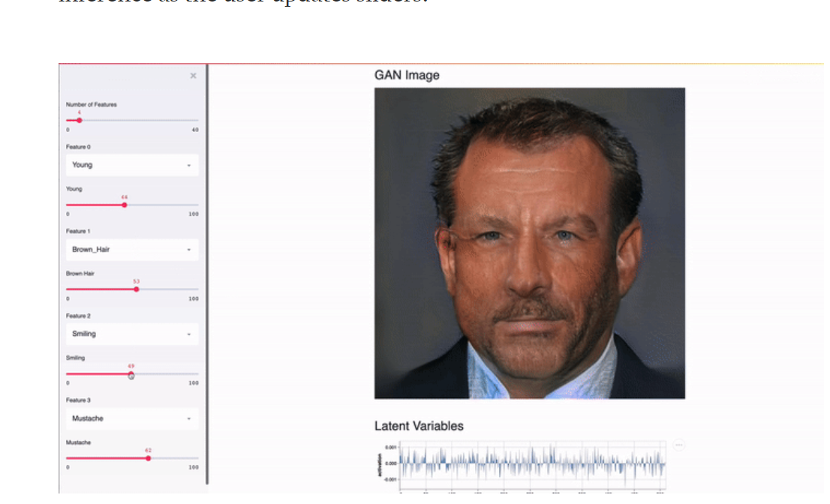
Task: Click the GAN Image heading
Action: point(407,75)
